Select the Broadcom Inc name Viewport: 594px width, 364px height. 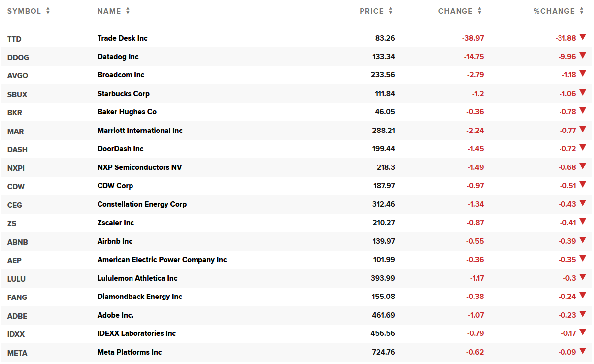(121, 75)
